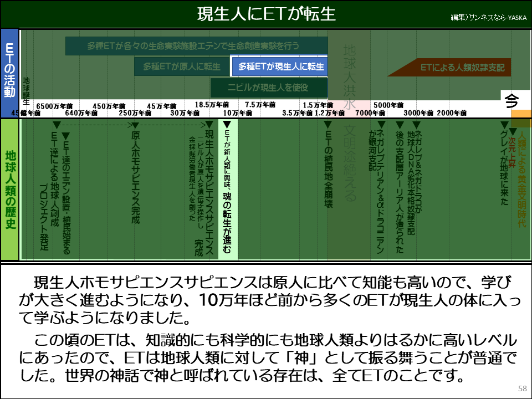Screen dimensions: 532x399
Task: Click the triangle marker above 次元上昇 text
Action: 512,130
